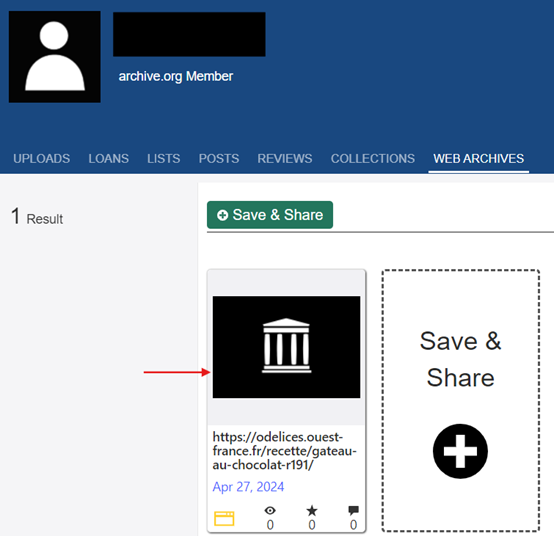
Task: Click the speech bubble reviews icon
Action: point(353,510)
